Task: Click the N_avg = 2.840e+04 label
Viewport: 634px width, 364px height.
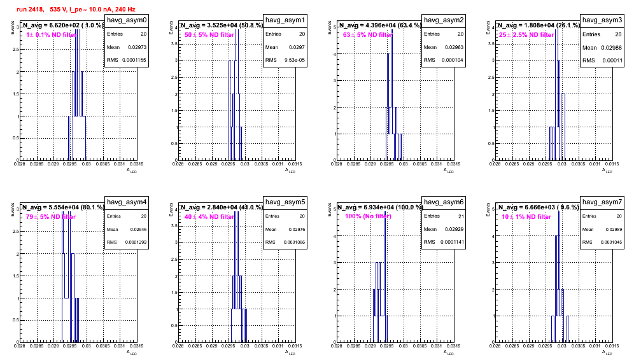Action: [x=222, y=207]
